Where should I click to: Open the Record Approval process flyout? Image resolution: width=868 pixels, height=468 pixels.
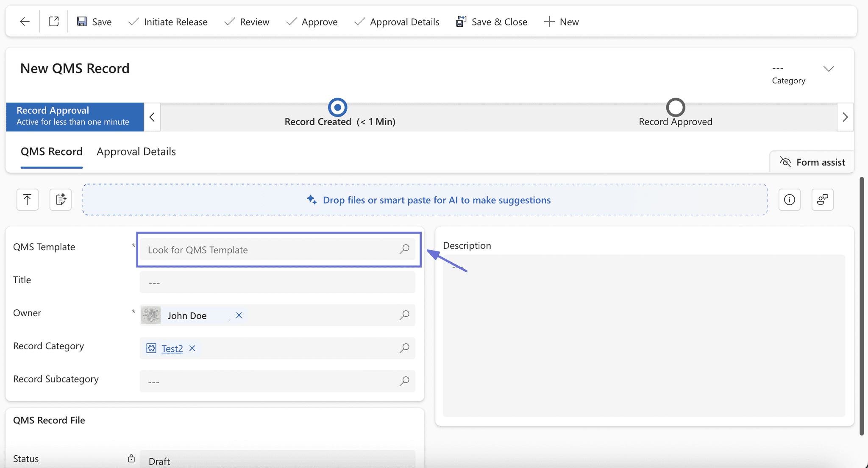point(75,117)
